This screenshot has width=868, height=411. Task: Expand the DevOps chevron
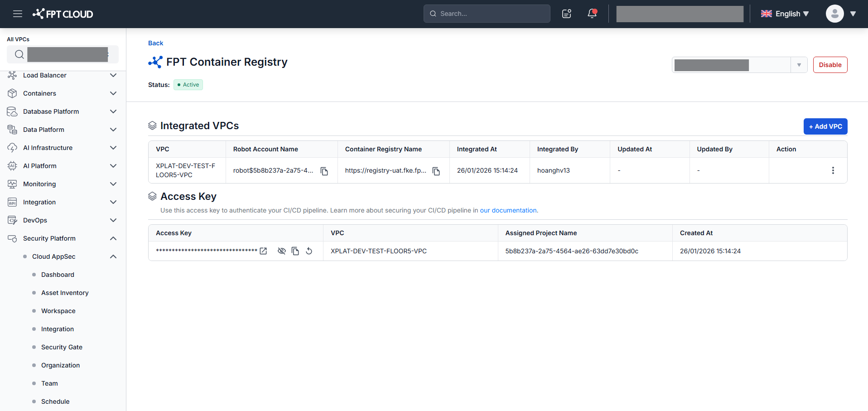113,220
